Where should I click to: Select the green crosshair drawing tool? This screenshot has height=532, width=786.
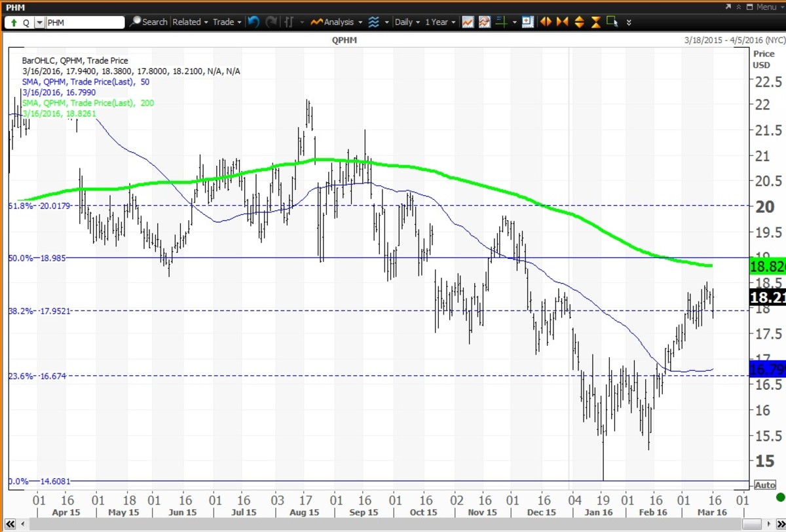point(502,22)
